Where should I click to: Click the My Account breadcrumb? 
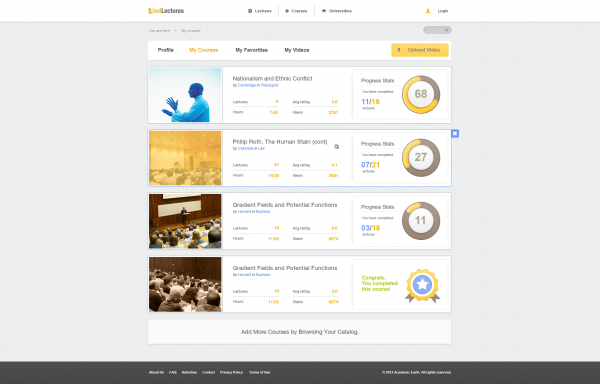coord(191,31)
